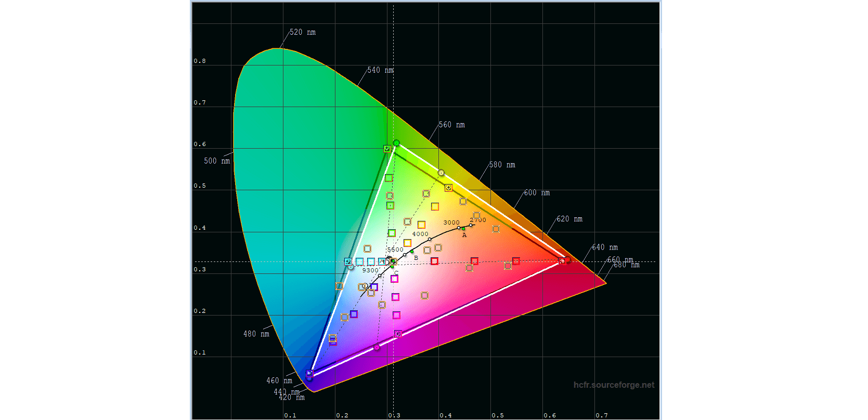
Task: Click the red primary marker at right vertex
Action: pyautogui.click(x=562, y=261)
